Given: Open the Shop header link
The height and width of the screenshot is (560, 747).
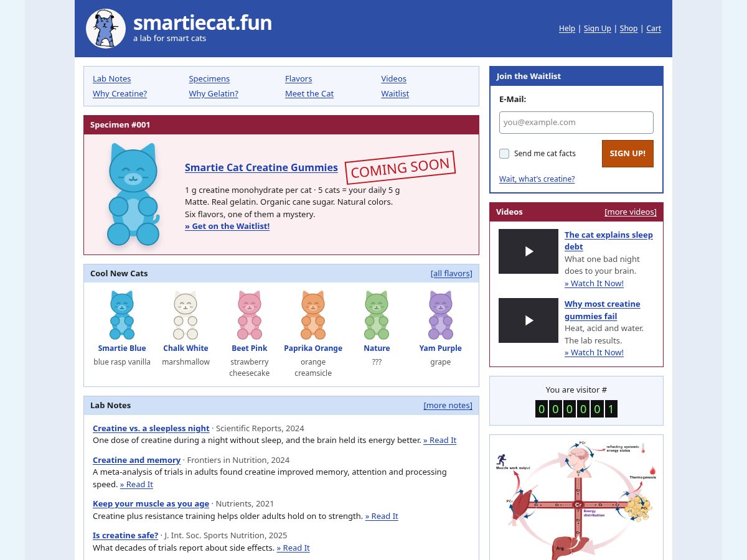Looking at the screenshot, I should click(629, 29).
